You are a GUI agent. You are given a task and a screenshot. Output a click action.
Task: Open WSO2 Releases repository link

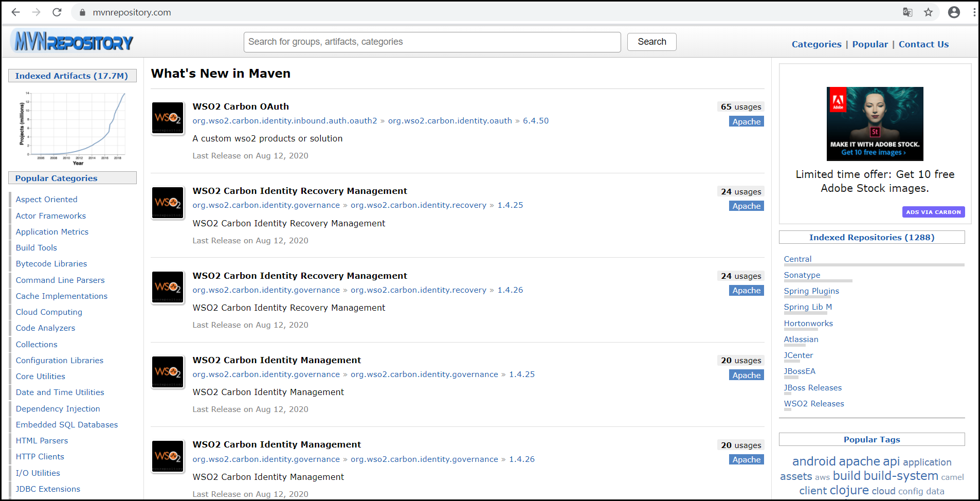pyautogui.click(x=814, y=404)
